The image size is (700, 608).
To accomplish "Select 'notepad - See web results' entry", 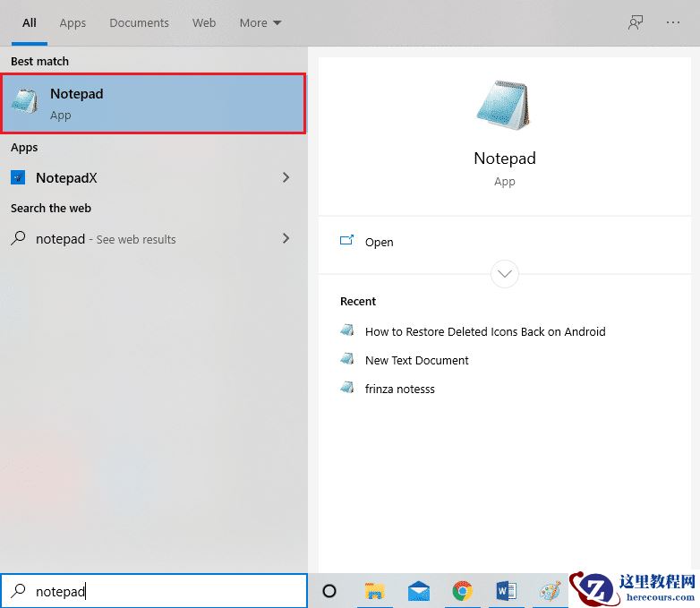I will (154, 238).
